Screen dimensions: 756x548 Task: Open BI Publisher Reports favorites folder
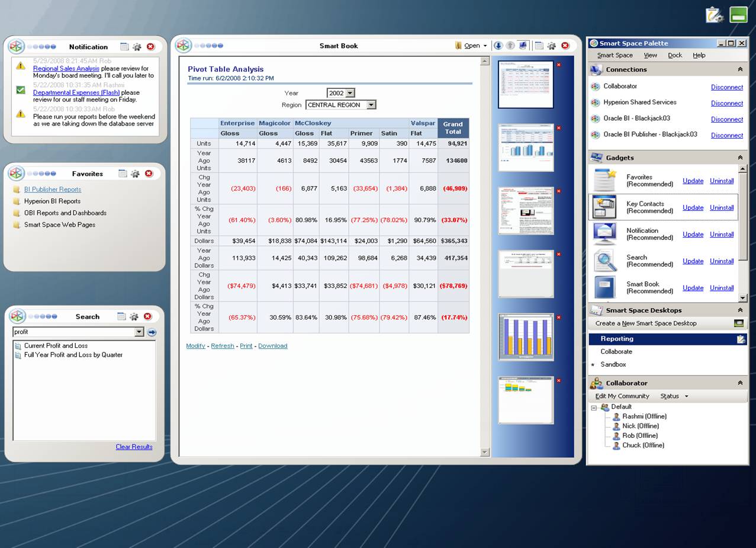pos(53,190)
